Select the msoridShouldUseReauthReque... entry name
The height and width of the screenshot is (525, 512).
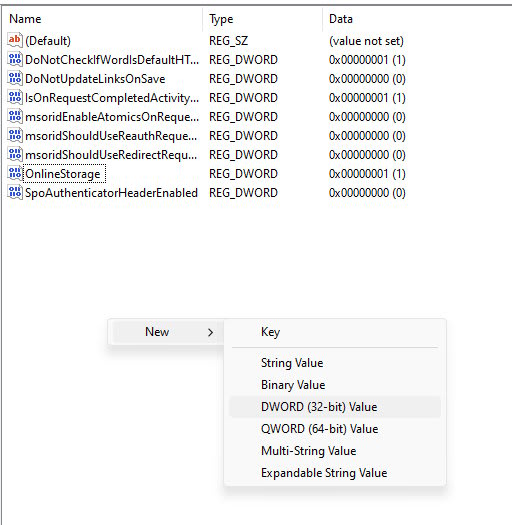(x=111, y=136)
